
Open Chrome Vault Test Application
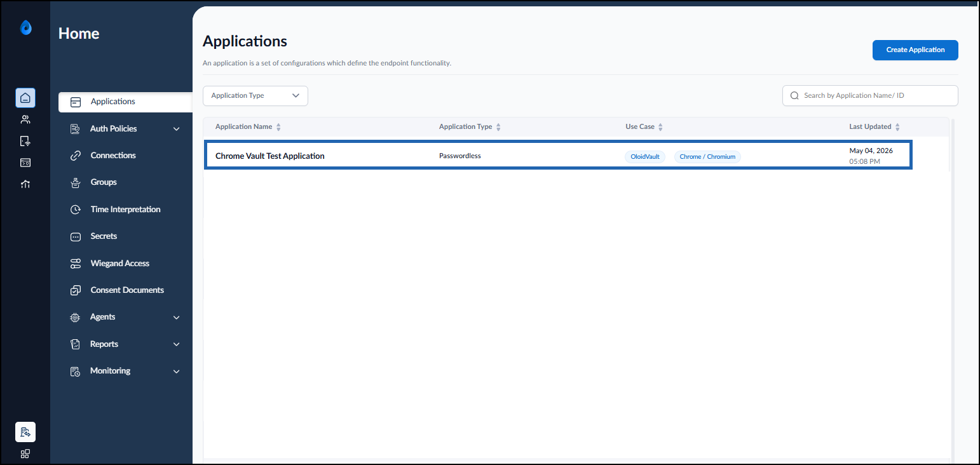click(270, 156)
